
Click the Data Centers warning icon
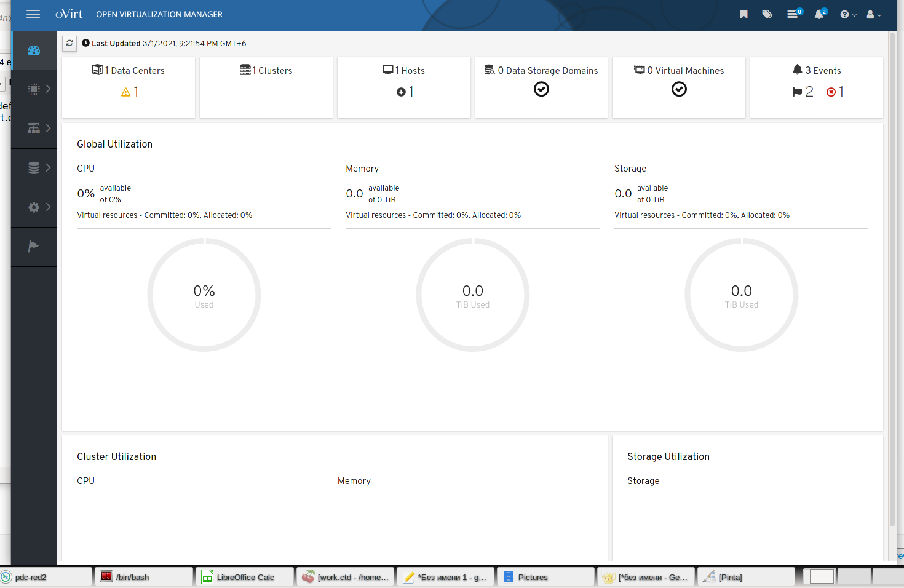pos(126,92)
